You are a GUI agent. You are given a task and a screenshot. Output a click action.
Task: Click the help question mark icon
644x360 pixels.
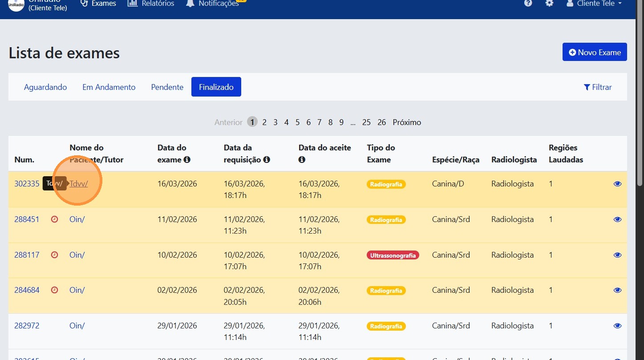click(528, 4)
